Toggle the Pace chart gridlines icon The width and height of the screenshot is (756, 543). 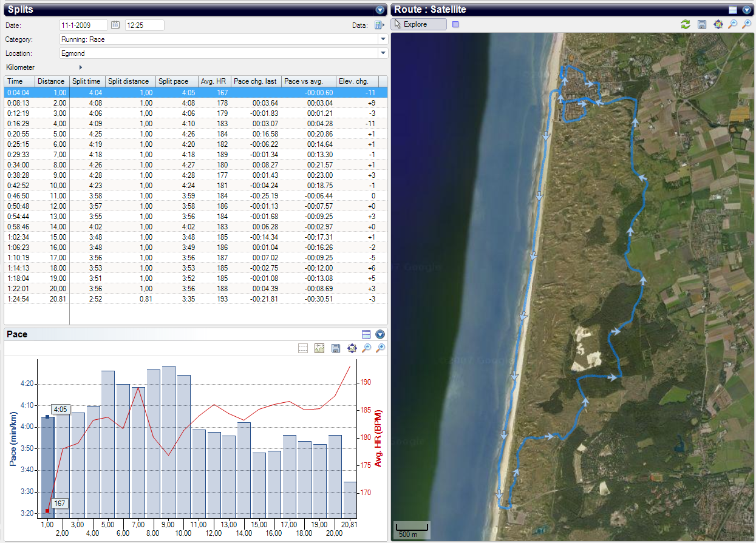coord(304,348)
